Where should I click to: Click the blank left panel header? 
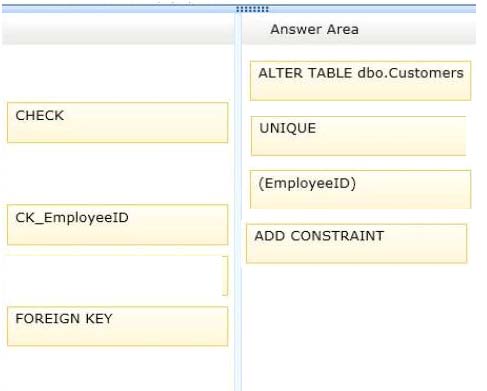click(x=118, y=29)
